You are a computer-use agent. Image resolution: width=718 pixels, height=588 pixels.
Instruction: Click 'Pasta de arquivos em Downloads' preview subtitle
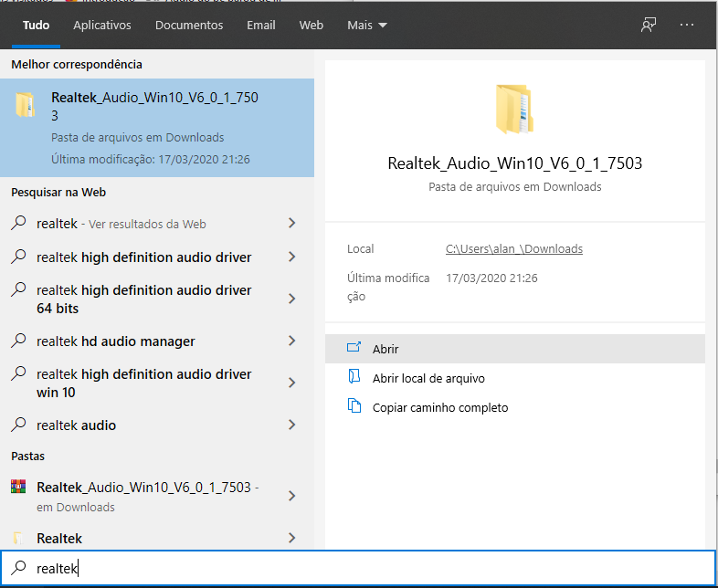[514, 186]
